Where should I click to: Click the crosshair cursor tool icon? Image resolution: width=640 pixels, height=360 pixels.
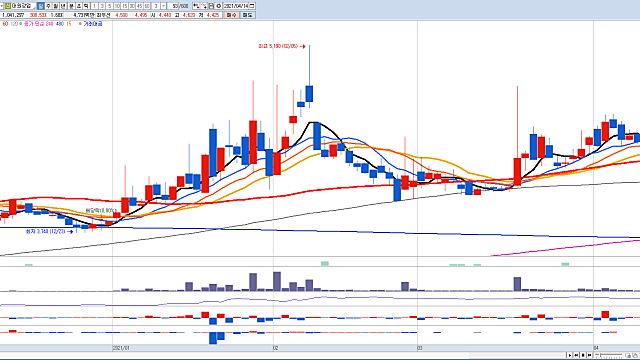coord(204,6)
